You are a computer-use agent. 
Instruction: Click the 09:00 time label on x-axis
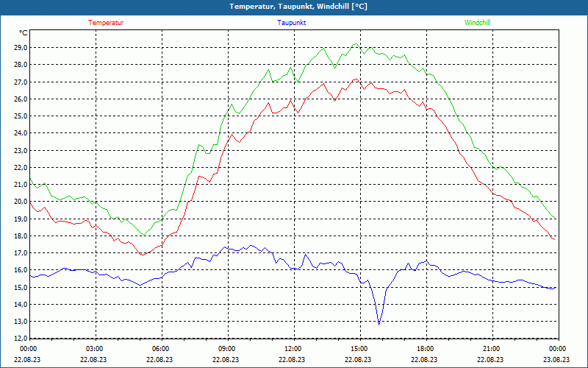click(x=227, y=349)
